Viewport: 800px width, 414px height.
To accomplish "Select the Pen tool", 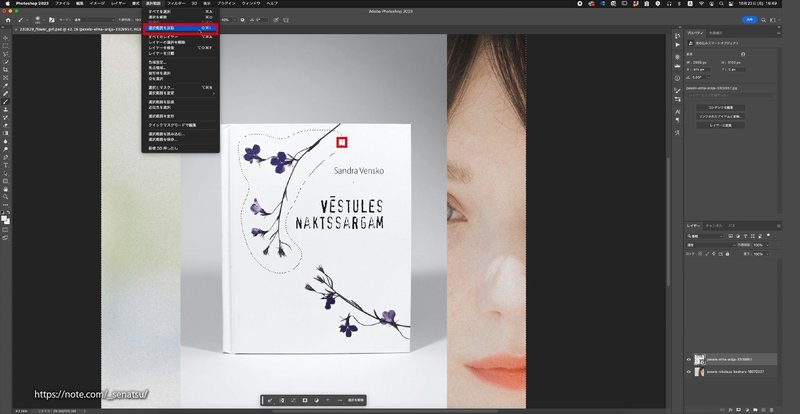I will [6, 157].
